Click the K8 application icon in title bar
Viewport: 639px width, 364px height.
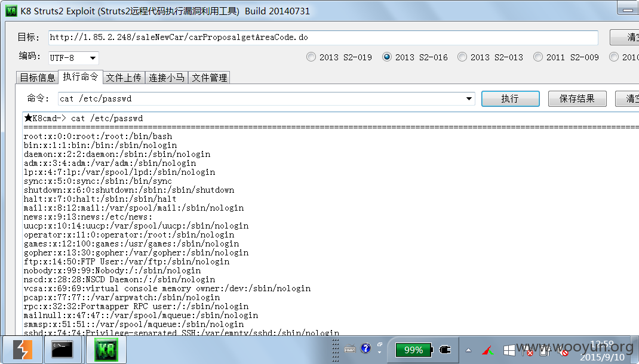click(11, 11)
